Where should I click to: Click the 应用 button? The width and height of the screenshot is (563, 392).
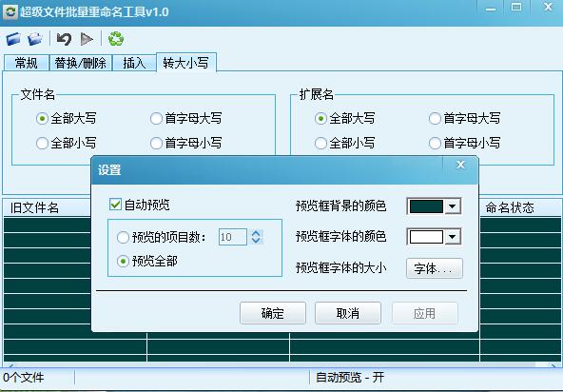point(425,313)
